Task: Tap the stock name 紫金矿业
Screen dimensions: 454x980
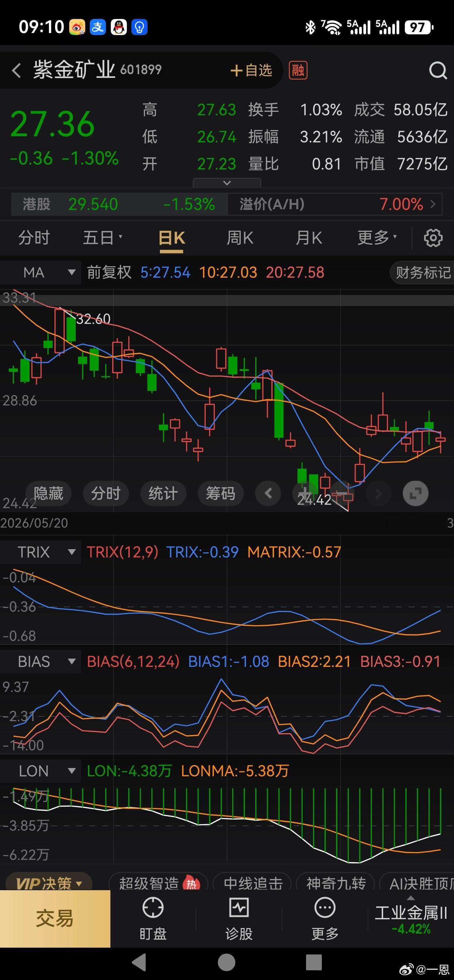Action: point(74,70)
